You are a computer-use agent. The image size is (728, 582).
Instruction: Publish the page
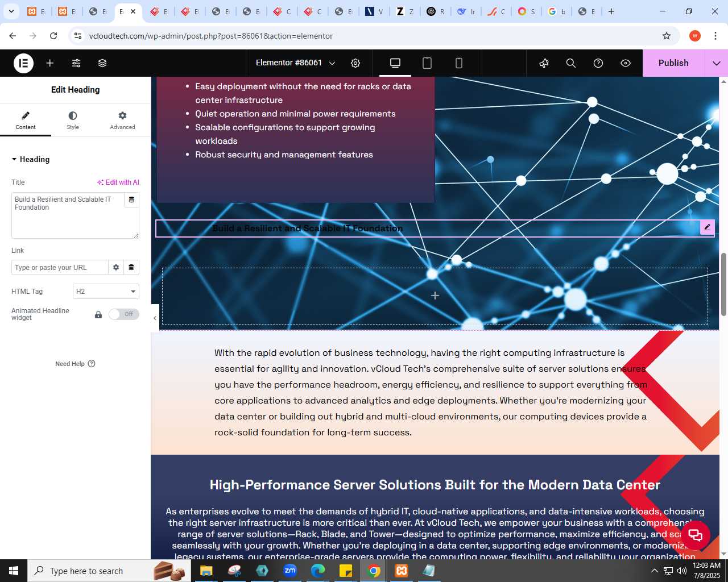point(673,63)
